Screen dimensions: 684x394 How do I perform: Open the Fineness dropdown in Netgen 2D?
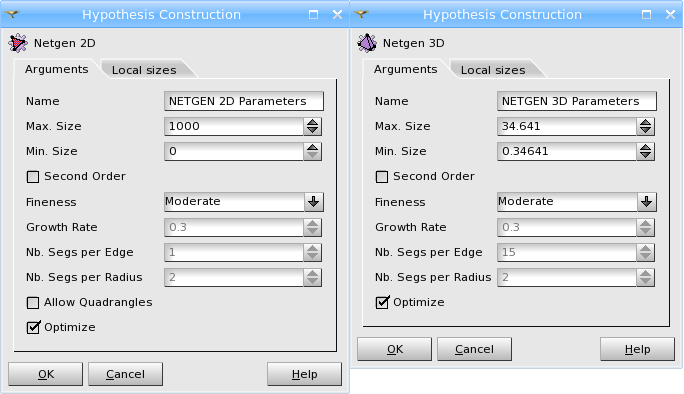click(x=244, y=202)
